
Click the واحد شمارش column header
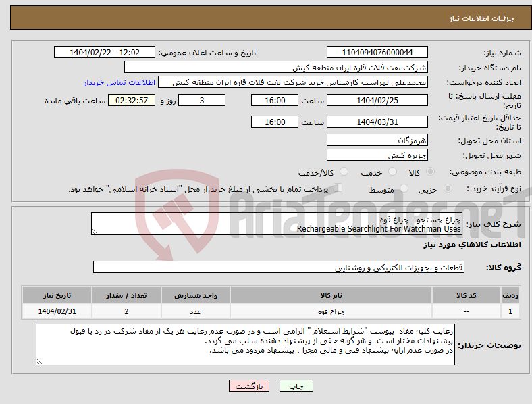tap(196, 295)
